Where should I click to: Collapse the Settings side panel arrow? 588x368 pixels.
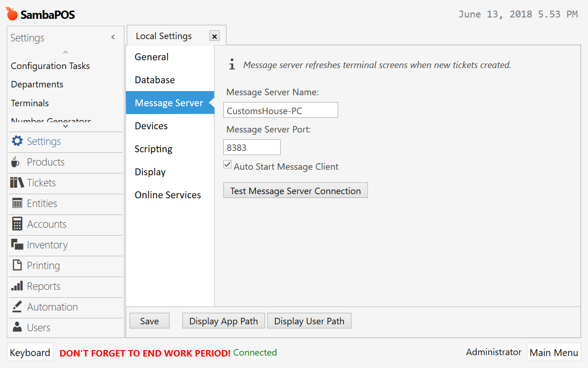tap(113, 37)
